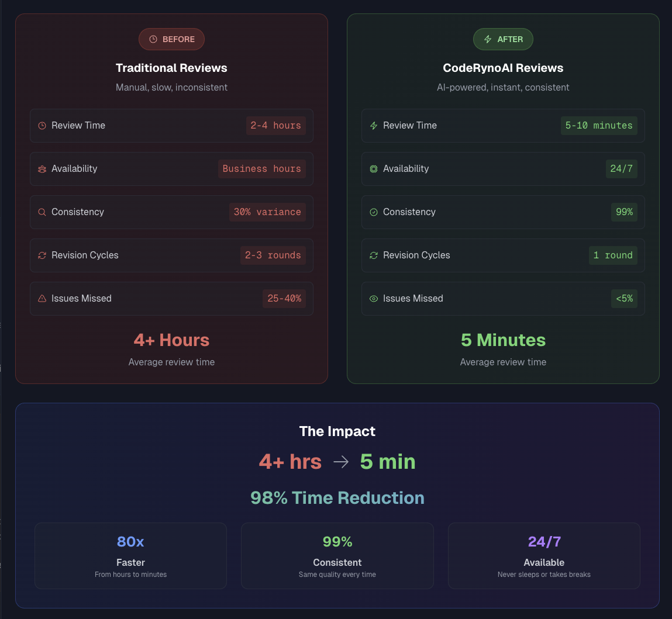Click 'AI-powered, instant, consistent' subtitle

tap(503, 88)
